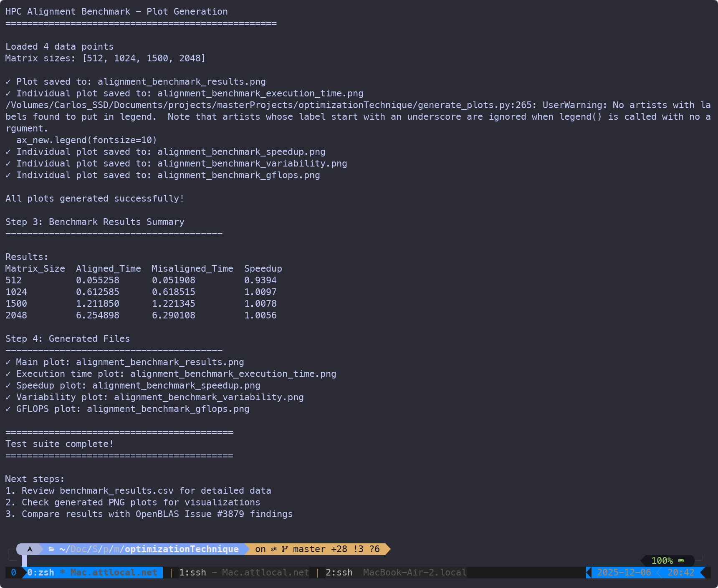
Task: Click the checkmark beside Main plot line
Action: coord(8,362)
